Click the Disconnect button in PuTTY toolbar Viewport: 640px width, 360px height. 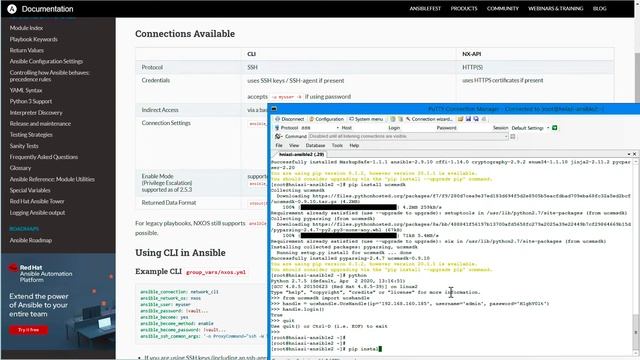click(289, 119)
